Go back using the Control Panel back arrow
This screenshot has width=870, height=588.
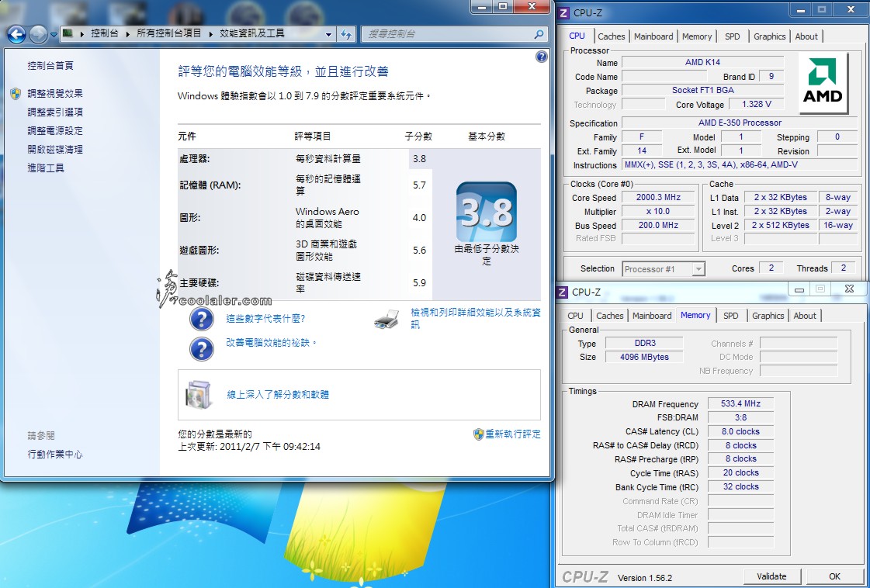tap(16, 34)
